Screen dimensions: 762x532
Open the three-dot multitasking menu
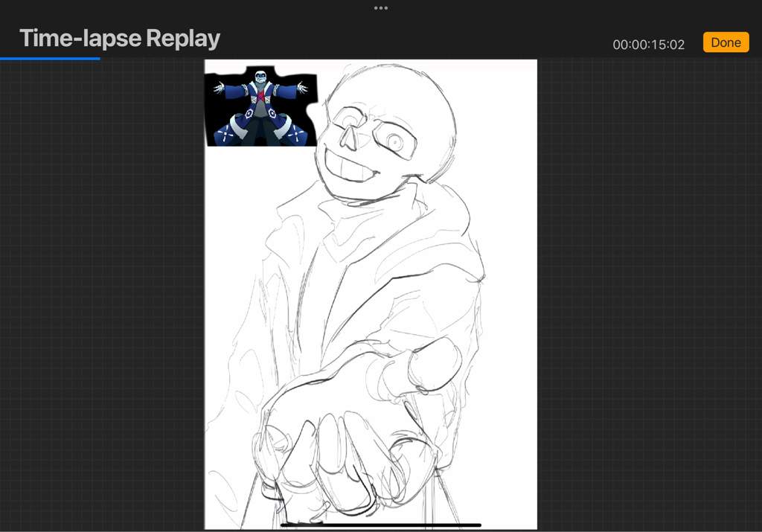pyautogui.click(x=381, y=7)
